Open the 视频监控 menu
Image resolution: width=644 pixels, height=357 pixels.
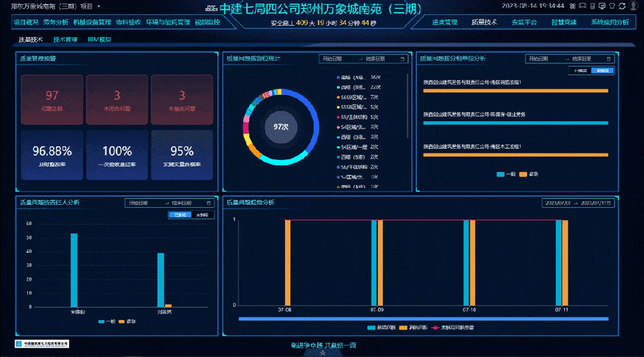[208, 22]
